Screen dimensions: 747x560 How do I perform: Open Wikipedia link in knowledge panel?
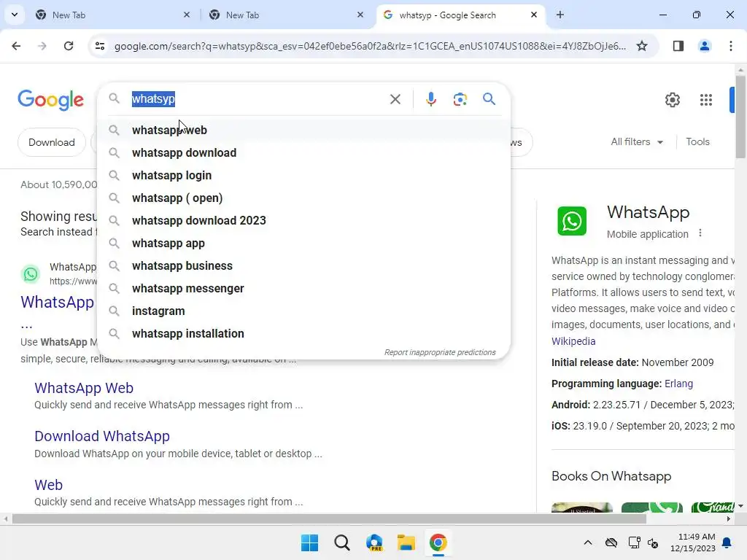pos(573,341)
